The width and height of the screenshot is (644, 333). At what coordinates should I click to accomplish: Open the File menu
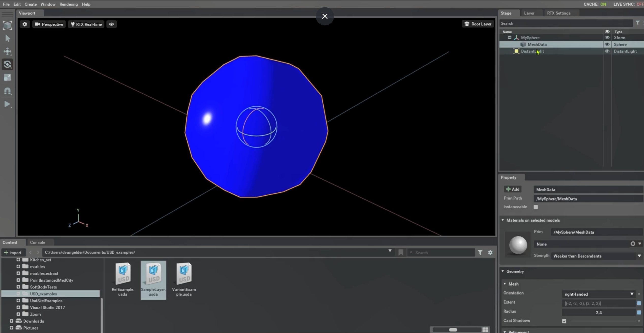6,4
